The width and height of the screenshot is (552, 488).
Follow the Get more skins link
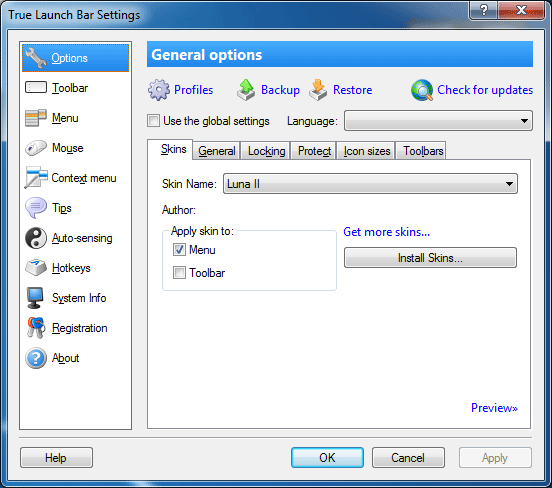[x=387, y=232]
